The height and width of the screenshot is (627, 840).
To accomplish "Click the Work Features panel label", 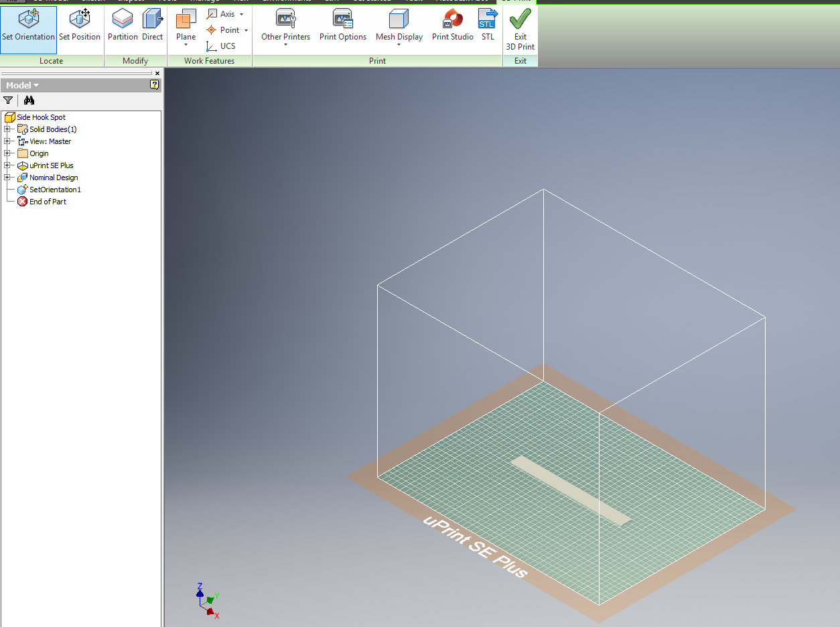I will [x=210, y=61].
